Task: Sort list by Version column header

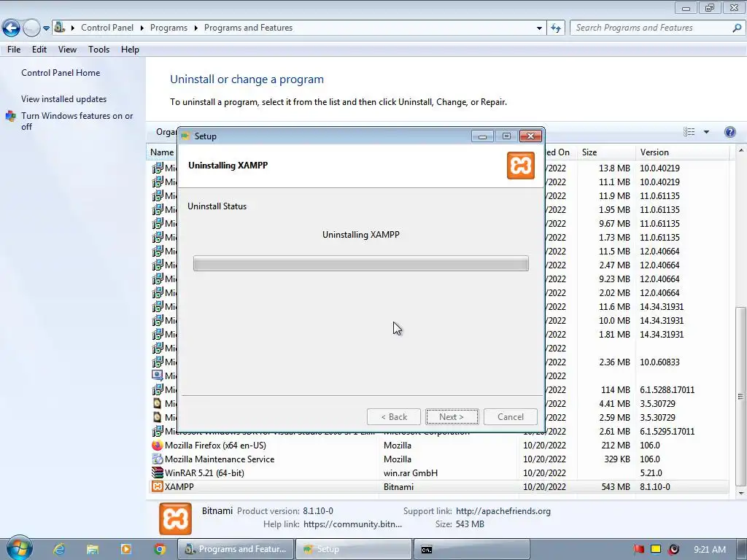Action: (x=682, y=152)
